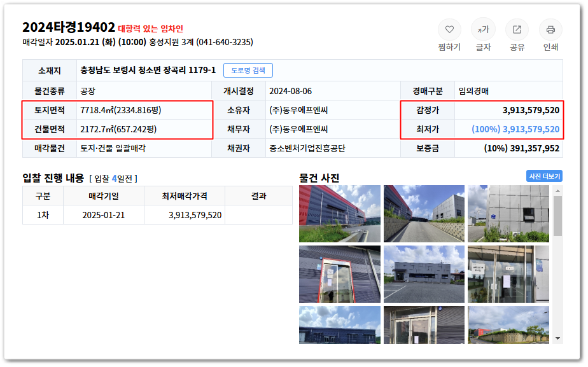The image size is (588, 367).
Task: Click the 도로명 검색 button
Action: click(x=248, y=71)
